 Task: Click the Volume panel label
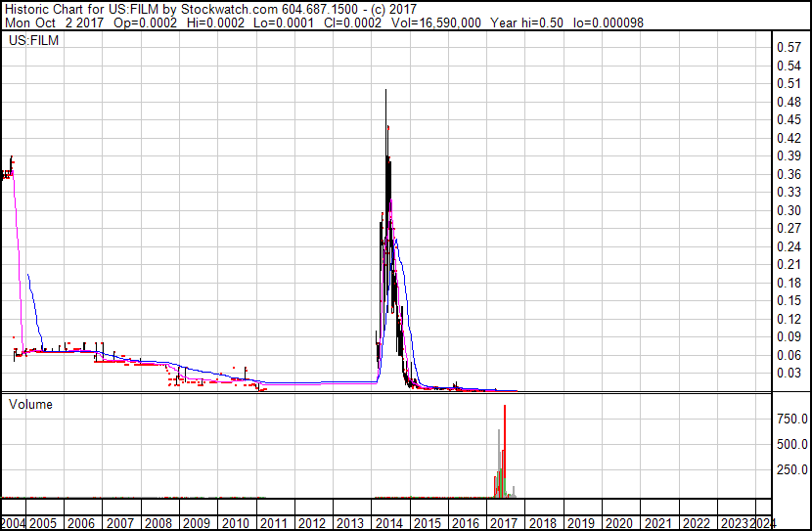[x=30, y=404]
